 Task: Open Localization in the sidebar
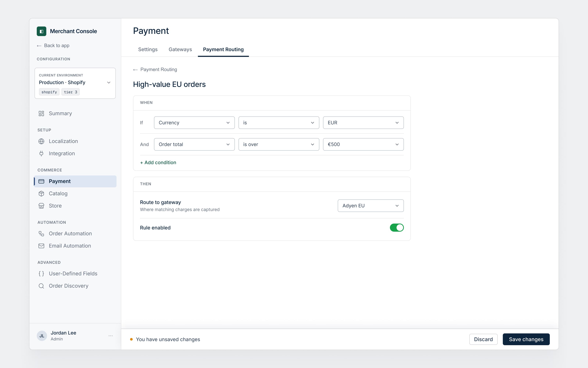[75, 141]
